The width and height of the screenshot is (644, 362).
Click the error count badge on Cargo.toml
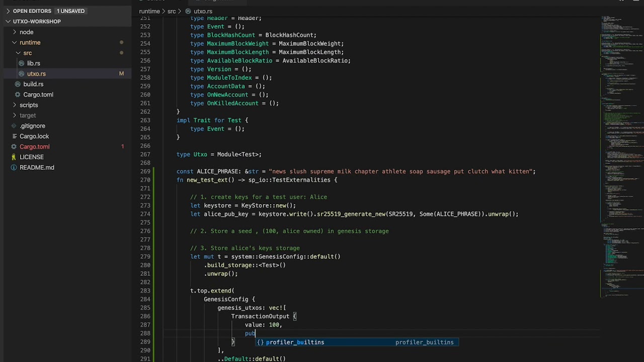(x=122, y=147)
